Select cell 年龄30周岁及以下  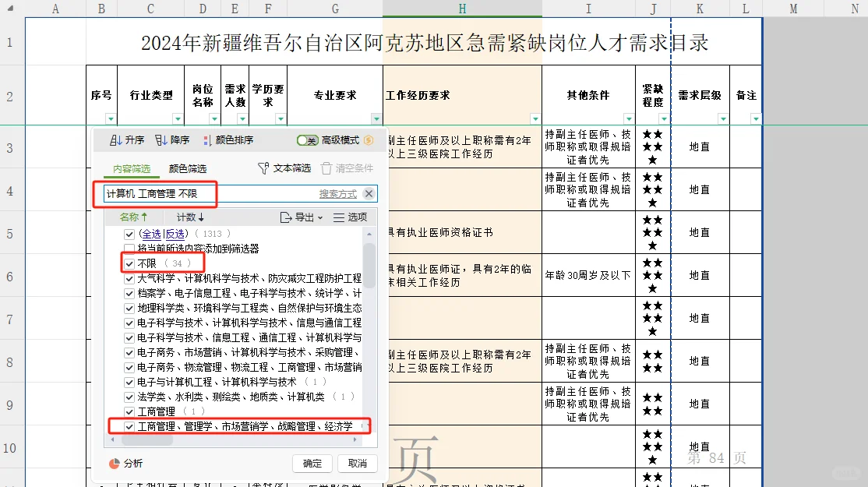pos(588,275)
